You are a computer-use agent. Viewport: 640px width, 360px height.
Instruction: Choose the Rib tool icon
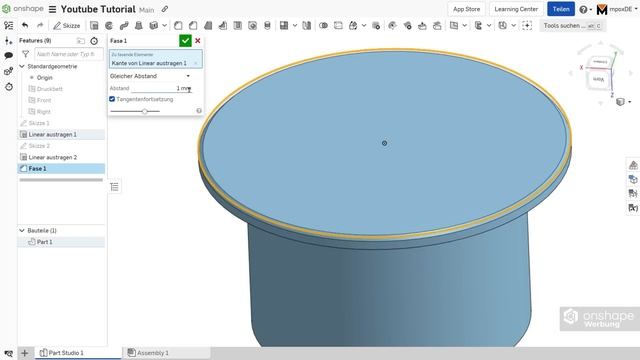tap(223, 26)
